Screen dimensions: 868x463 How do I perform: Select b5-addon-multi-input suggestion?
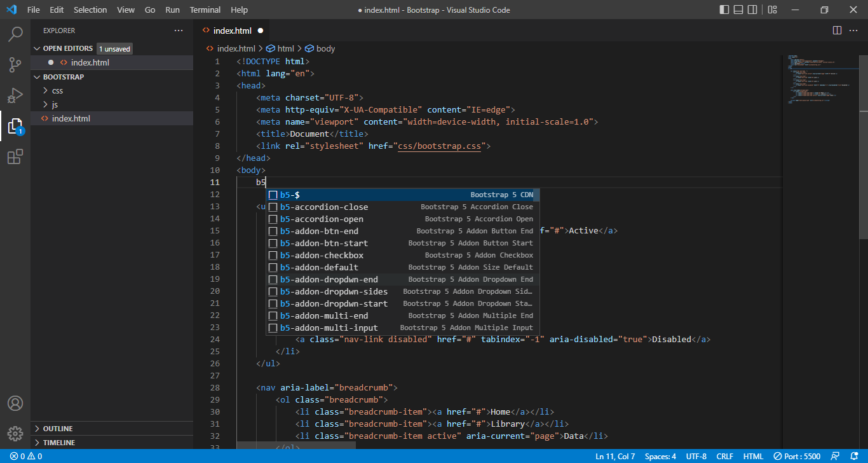(x=402, y=328)
